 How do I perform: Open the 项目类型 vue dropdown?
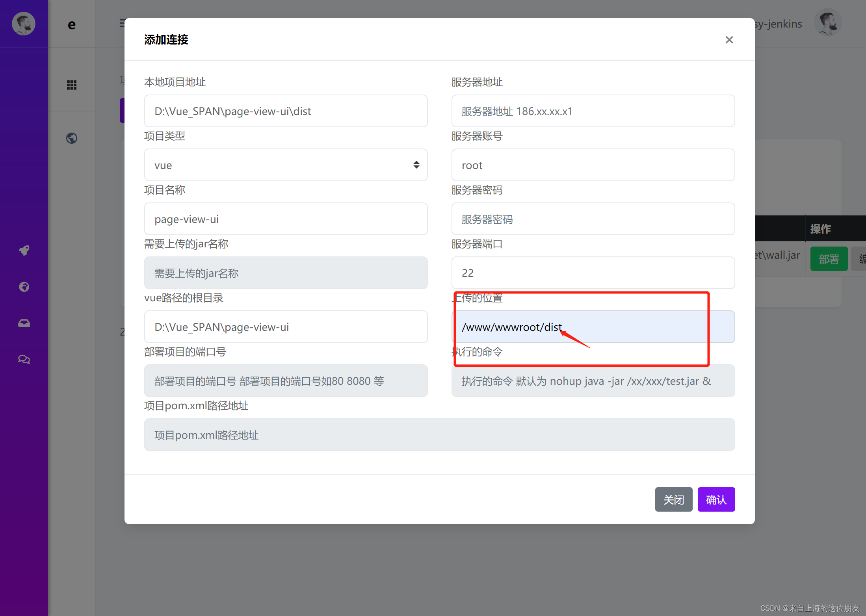click(286, 165)
